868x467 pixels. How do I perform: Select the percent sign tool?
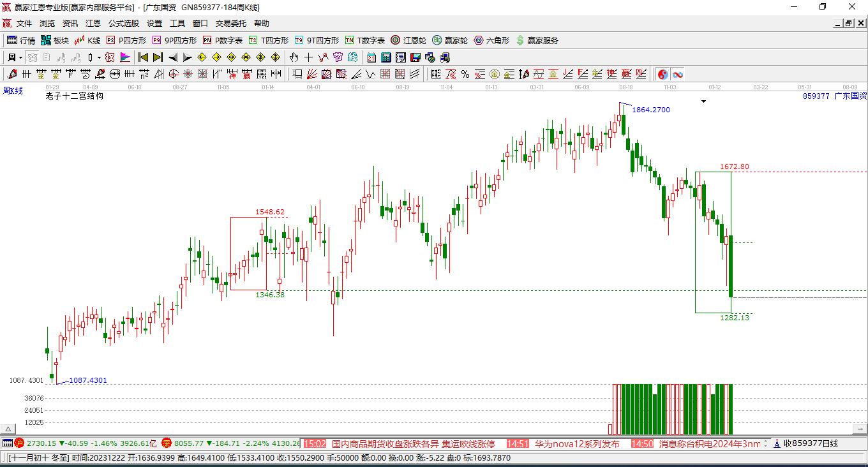tap(465, 74)
